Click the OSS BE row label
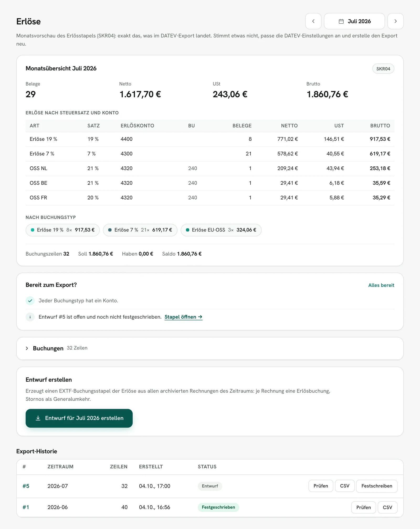 [x=38, y=183]
